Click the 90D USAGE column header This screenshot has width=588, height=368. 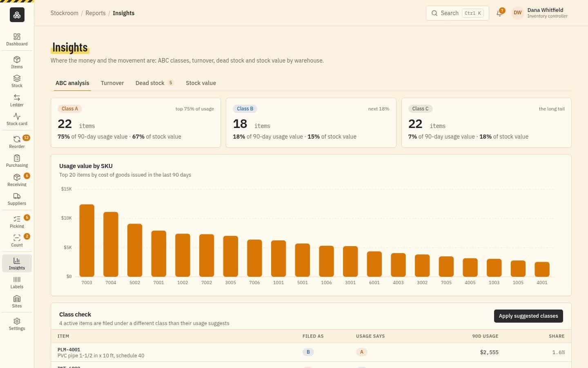point(485,336)
